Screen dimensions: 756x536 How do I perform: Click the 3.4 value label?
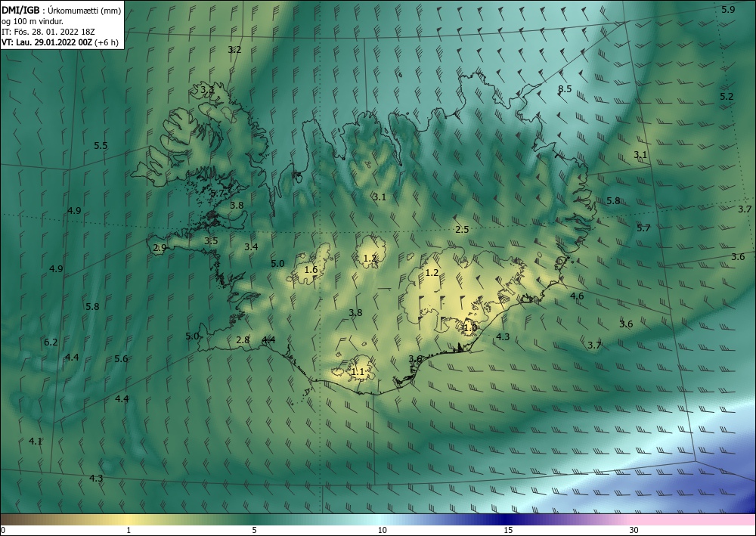[251, 246]
